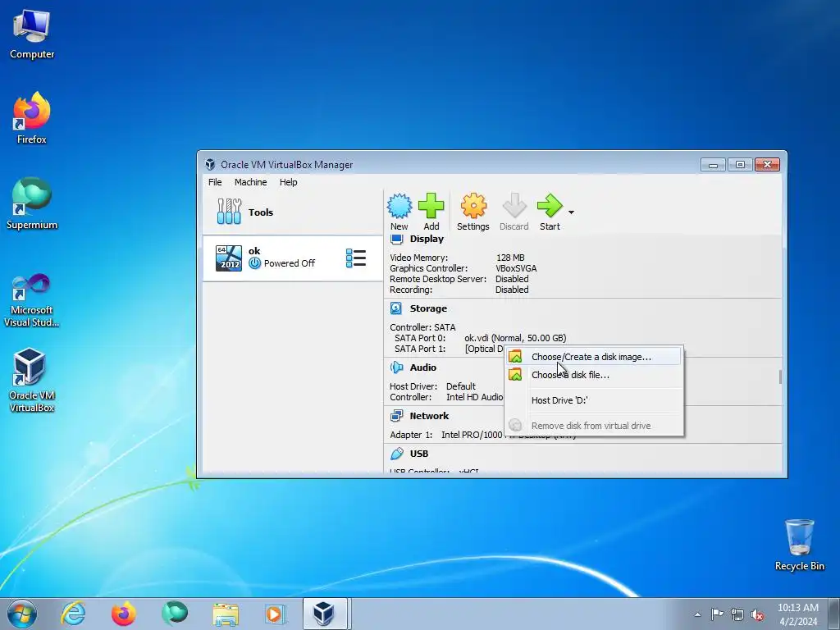Open the USB section heading
Viewport: 840px width, 630px height.
[419, 454]
